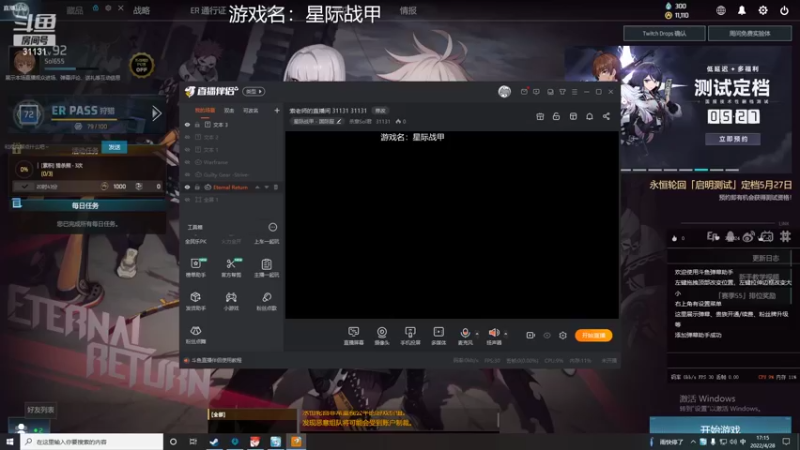
Task: Open game launcher settings gear at top right
Action: tap(763, 10)
